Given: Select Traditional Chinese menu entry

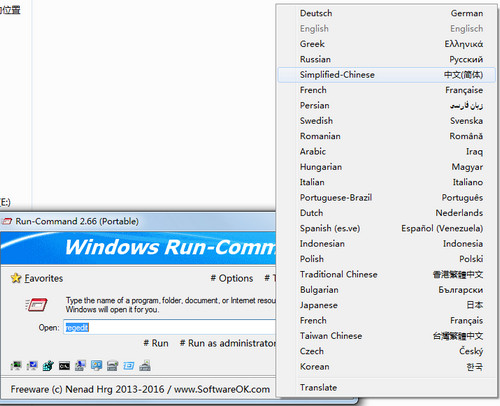Looking at the screenshot, I should [387, 274].
